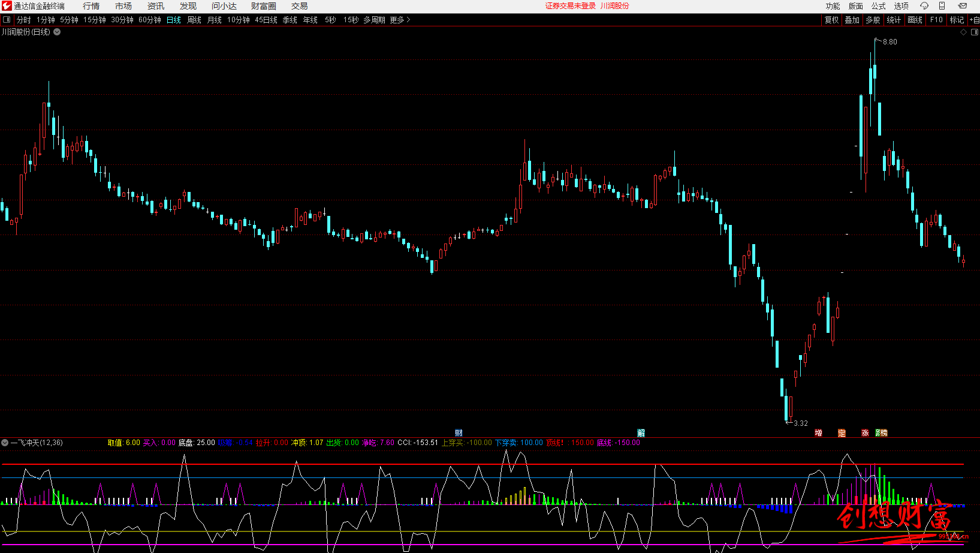Viewport: 980px width, 553px height.
Task: Open the 选项 menu
Action: coord(901,6)
